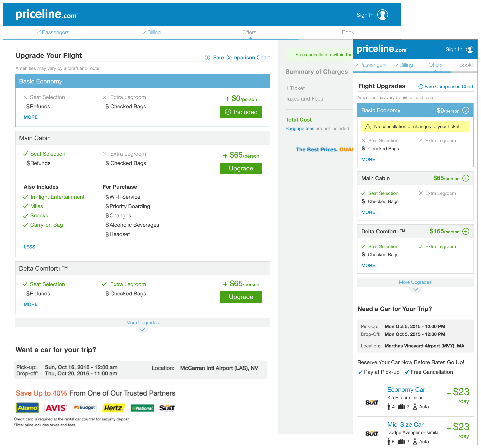481x448 pixels.
Task: Toggle Basic Economy selected checkmark in mobile panel
Action: coord(465,110)
